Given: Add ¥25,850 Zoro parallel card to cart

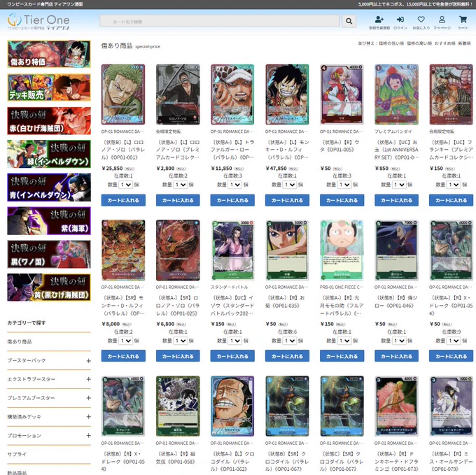Looking at the screenshot, I should click(x=123, y=200).
